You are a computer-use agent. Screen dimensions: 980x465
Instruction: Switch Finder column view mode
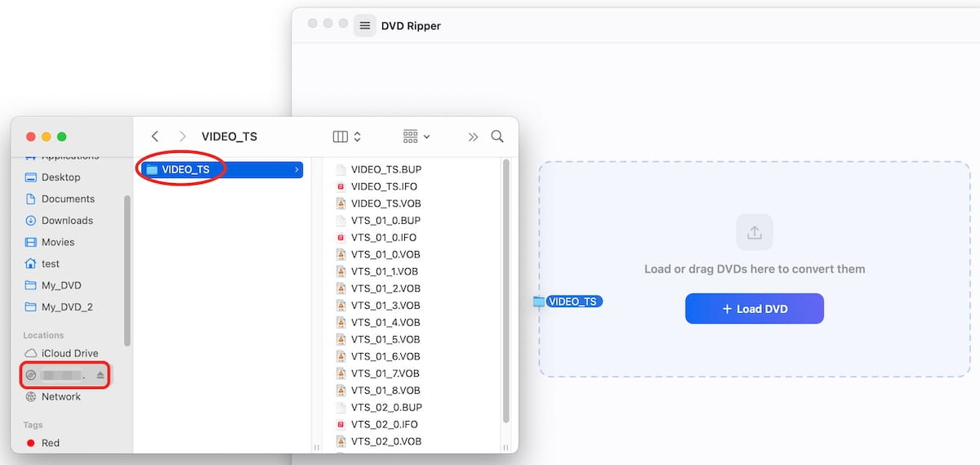[x=347, y=136]
